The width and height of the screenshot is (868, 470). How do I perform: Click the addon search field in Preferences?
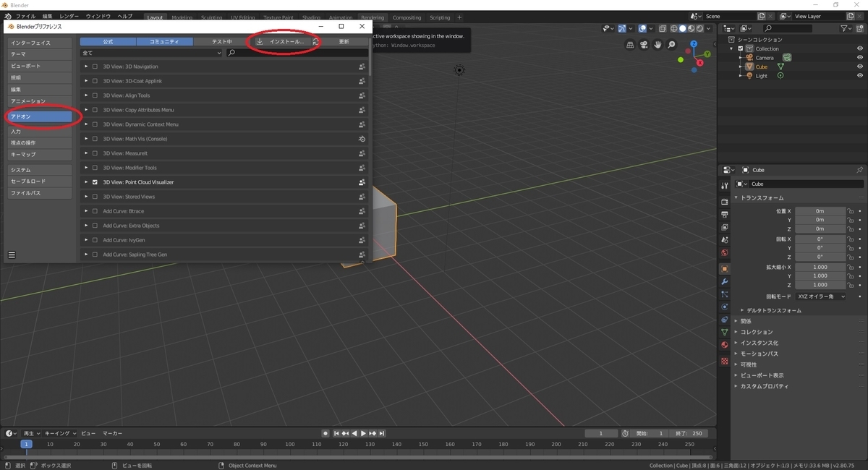coord(297,53)
